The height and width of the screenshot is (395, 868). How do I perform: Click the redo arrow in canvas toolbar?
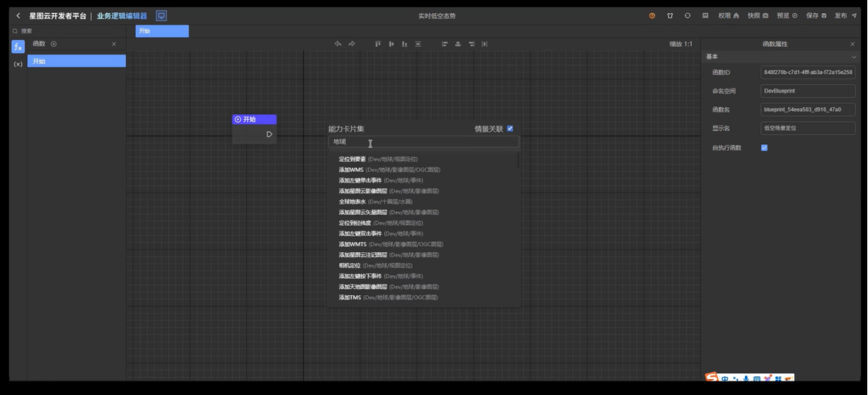click(x=351, y=43)
